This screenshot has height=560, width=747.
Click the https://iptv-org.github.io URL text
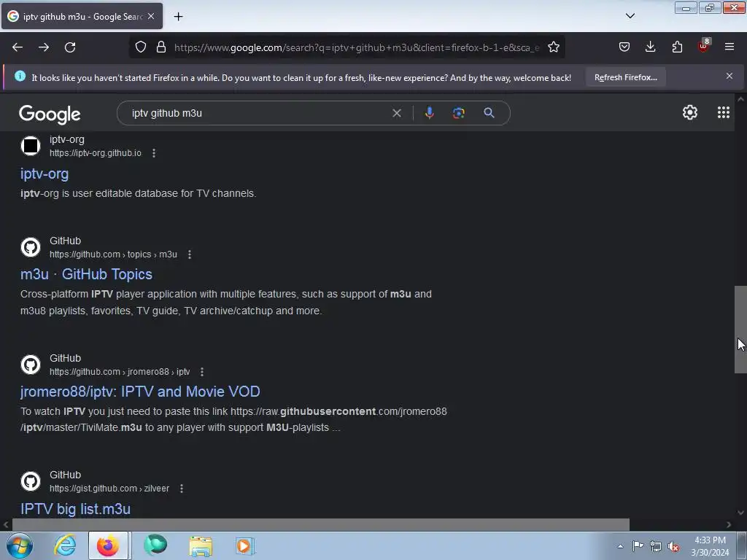pos(96,153)
